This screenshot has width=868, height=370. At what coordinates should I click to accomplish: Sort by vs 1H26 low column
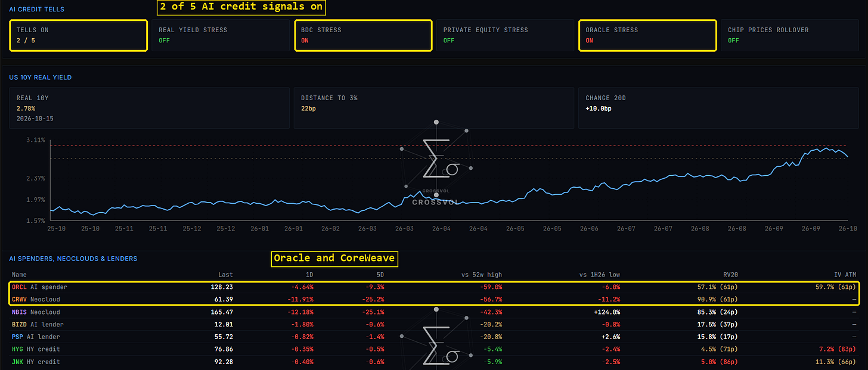600,275
